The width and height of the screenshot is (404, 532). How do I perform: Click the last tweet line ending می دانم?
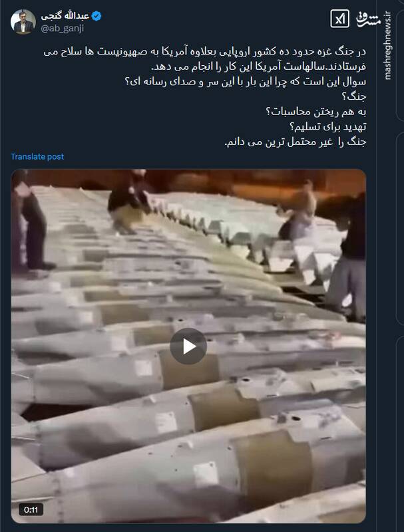[x=296, y=142]
